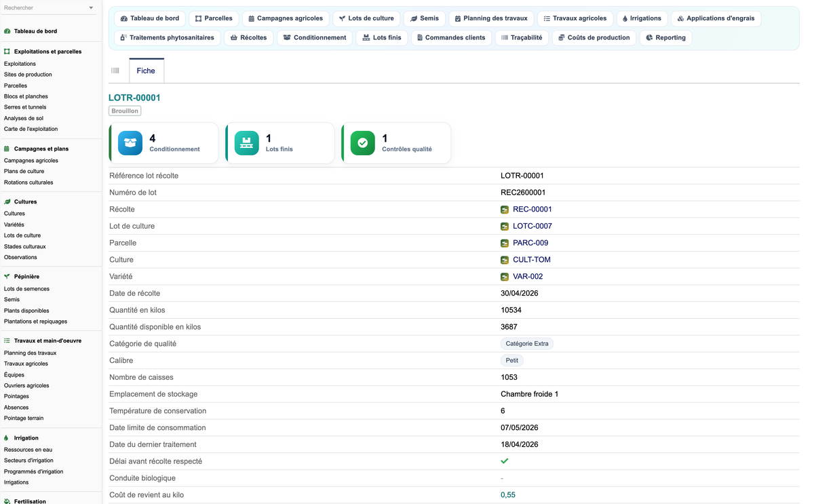This screenshot has width=814, height=504.
Task: Open the Rechercher dropdown arrow
Action: 91,8
